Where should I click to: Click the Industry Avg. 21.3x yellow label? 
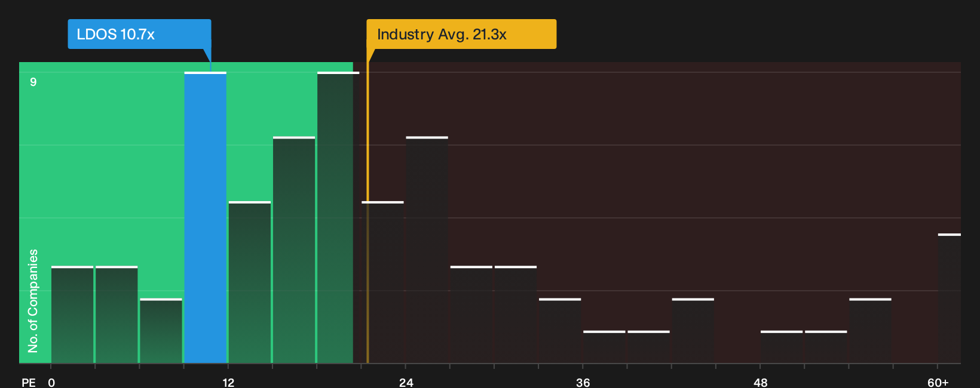tap(461, 34)
